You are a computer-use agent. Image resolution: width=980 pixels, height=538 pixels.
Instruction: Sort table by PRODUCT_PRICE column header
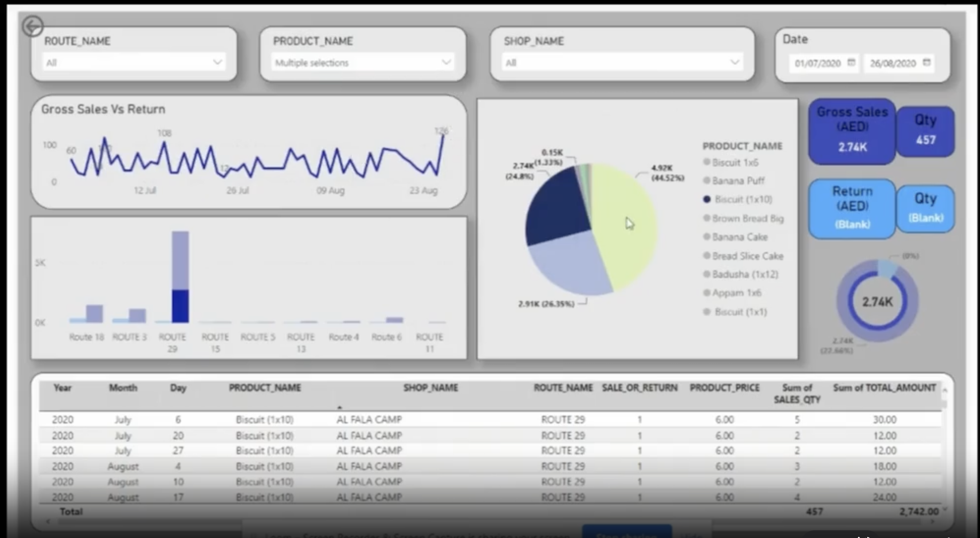(x=724, y=388)
